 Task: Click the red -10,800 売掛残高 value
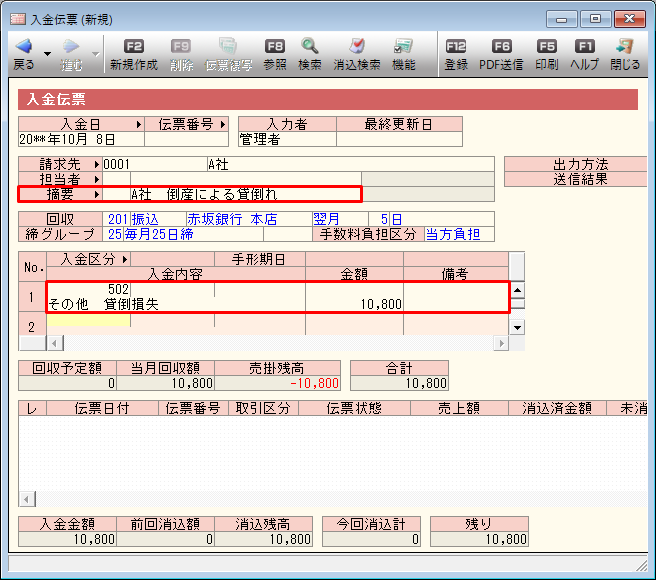314,383
